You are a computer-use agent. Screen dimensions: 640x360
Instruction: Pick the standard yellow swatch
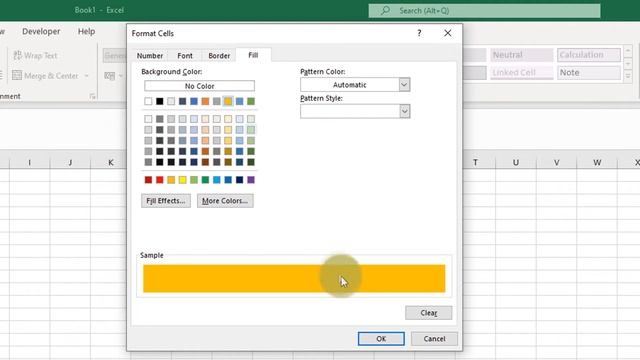[182, 180]
